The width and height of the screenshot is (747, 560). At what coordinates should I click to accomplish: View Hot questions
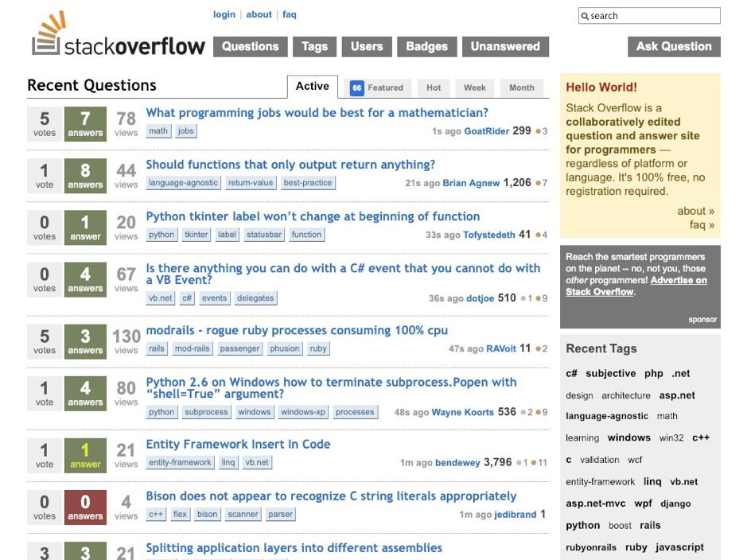pos(433,87)
